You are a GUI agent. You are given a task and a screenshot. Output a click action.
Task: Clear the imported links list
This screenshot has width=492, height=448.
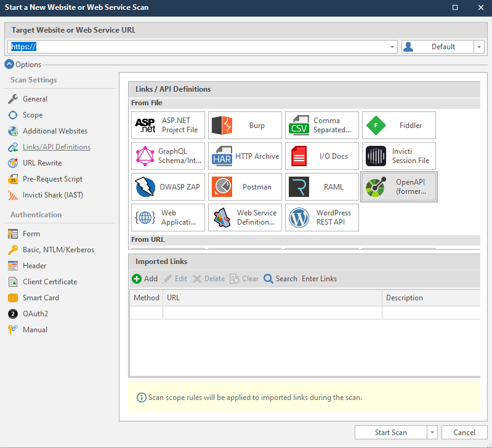(244, 278)
